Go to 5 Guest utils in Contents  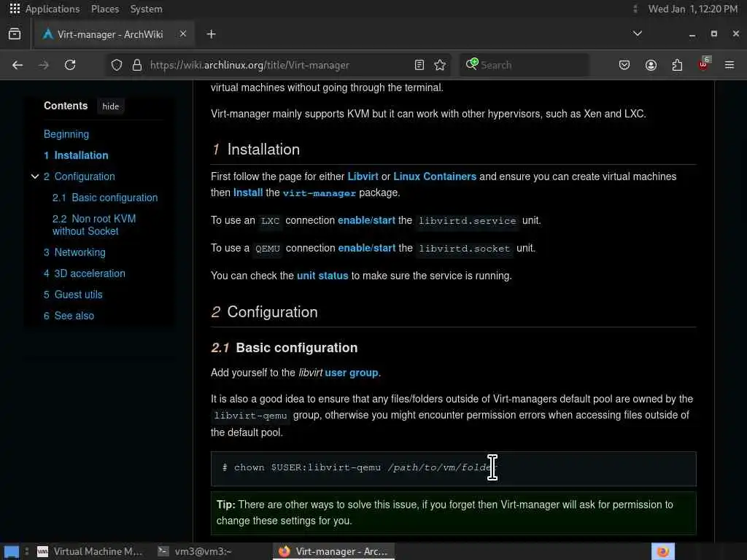[73, 295]
